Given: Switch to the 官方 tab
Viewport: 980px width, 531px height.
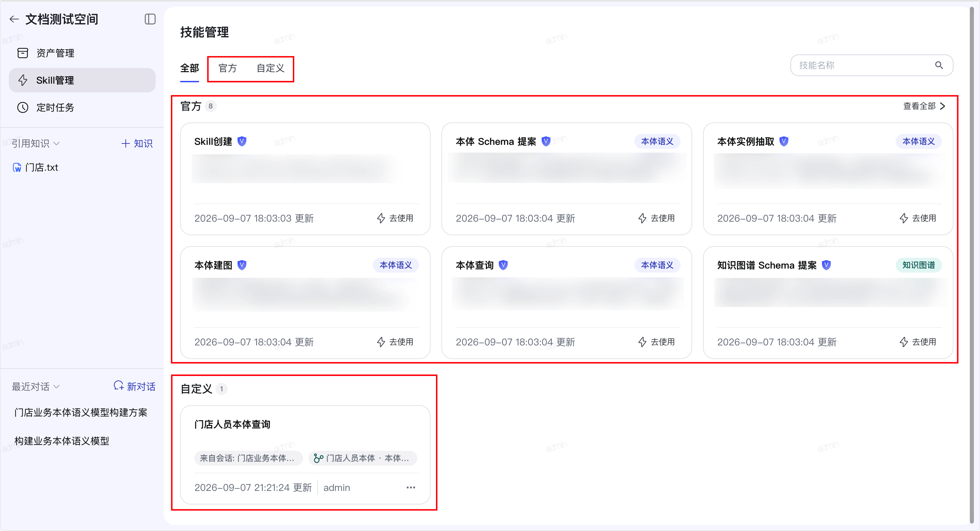Looking at the screenshot, I should point(228,68).
